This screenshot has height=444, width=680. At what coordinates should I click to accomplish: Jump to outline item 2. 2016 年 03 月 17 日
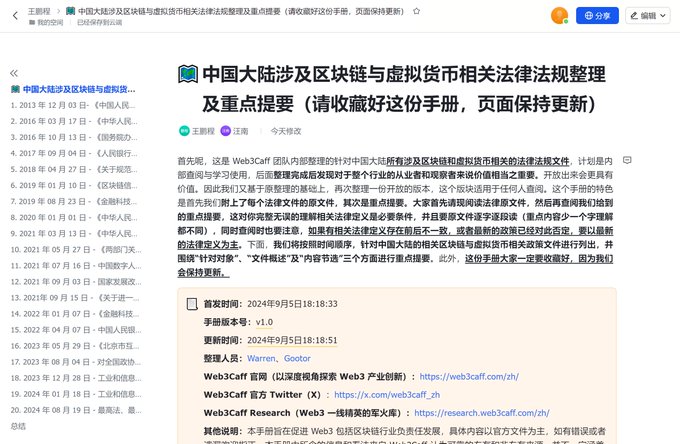click(74, 121)
